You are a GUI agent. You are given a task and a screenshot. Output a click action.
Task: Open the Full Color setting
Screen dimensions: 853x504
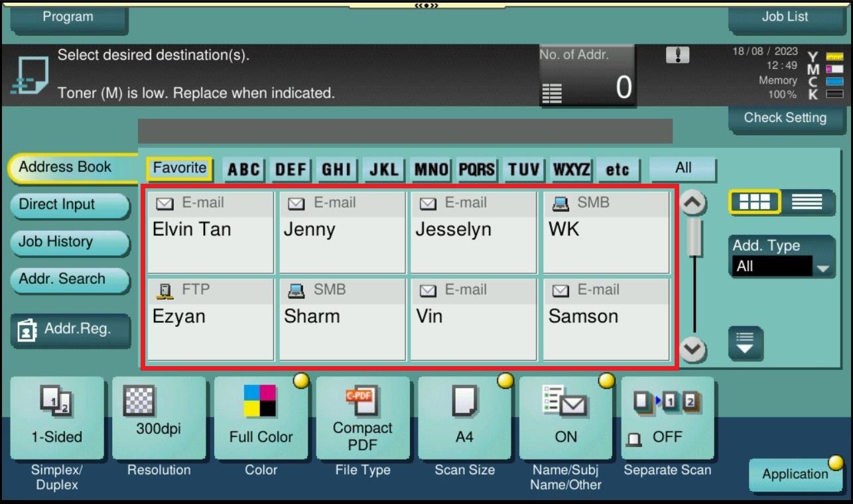click(x=261, y=418)
